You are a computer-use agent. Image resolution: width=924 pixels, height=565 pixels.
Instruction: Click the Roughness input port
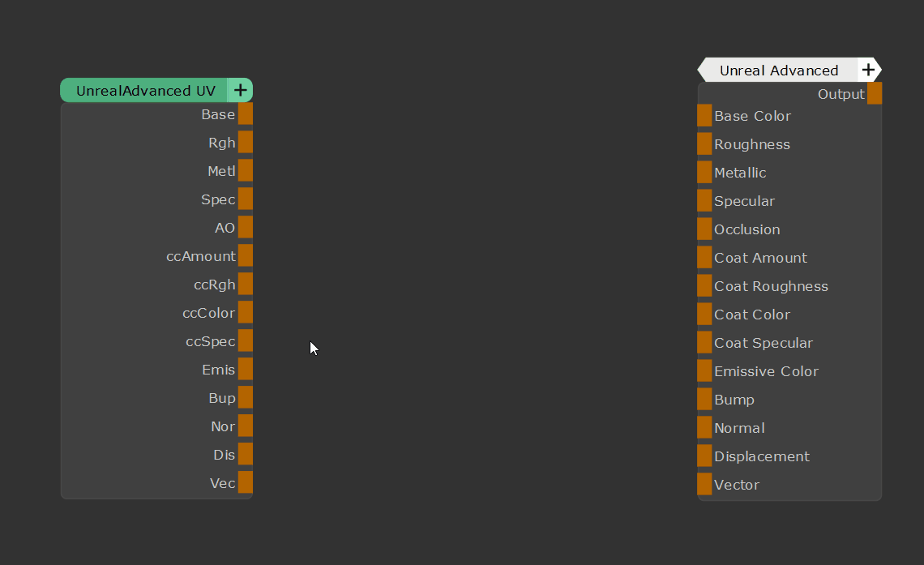[704, 143]
